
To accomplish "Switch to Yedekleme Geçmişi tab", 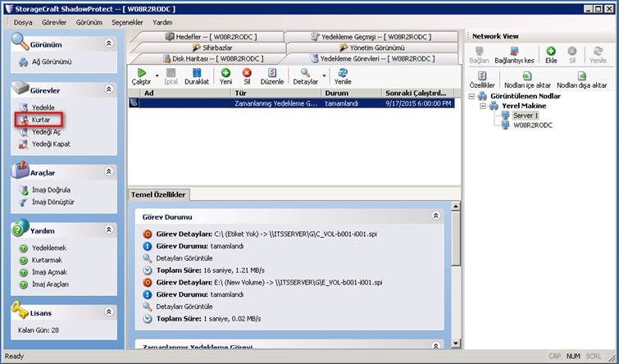I will pyautogui.click(x=371, y=37).
